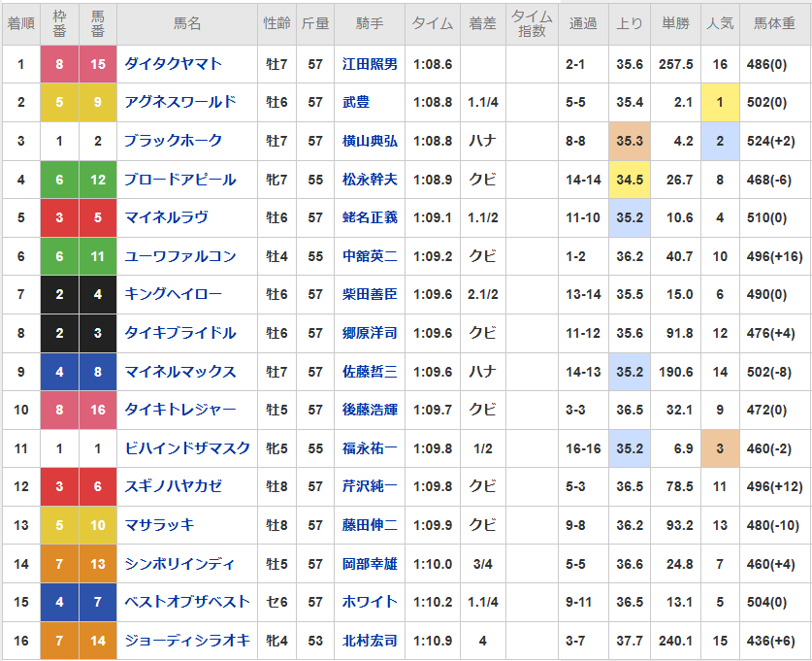Open horse page ブラックホーク
Image resolution: width=812 pixels, height=661 pixels.
173,141
